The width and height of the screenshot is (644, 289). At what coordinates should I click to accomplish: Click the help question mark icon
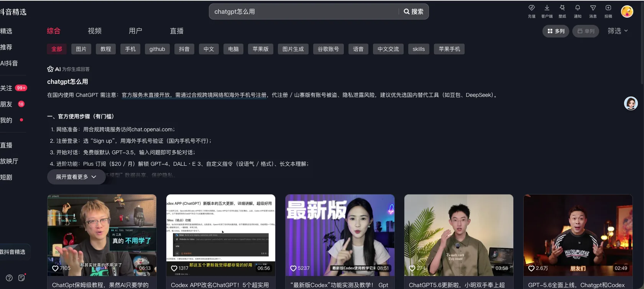9,278
